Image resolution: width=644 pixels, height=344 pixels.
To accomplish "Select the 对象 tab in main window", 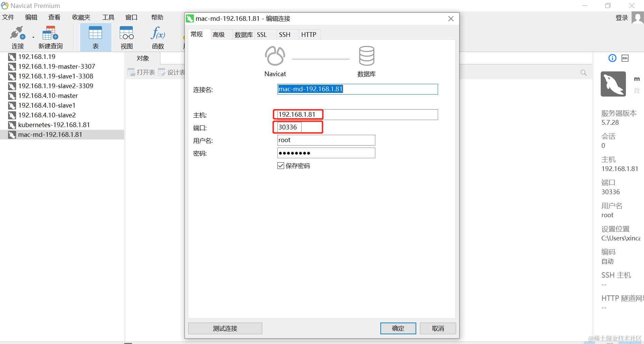I will (143, 58).
